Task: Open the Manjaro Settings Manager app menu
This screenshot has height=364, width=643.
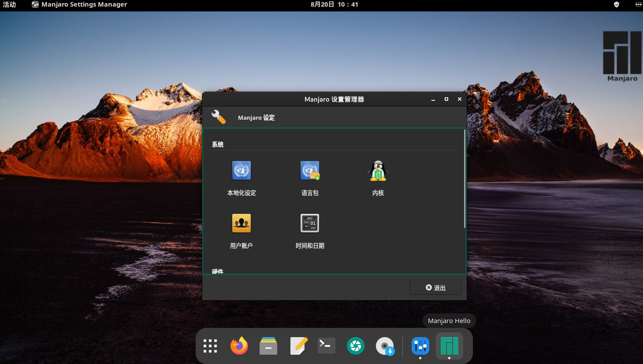Action: click(x=79, y=4)
